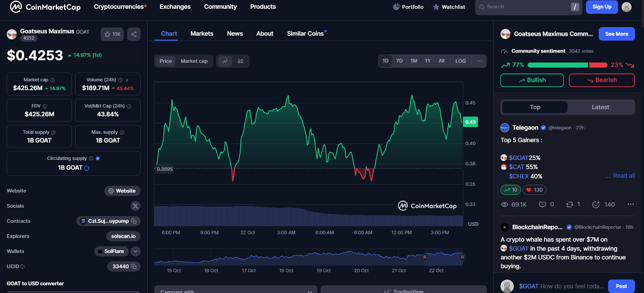Click circulating supply verified badge
The image size is (644, 293).
[x=98, y=158]
